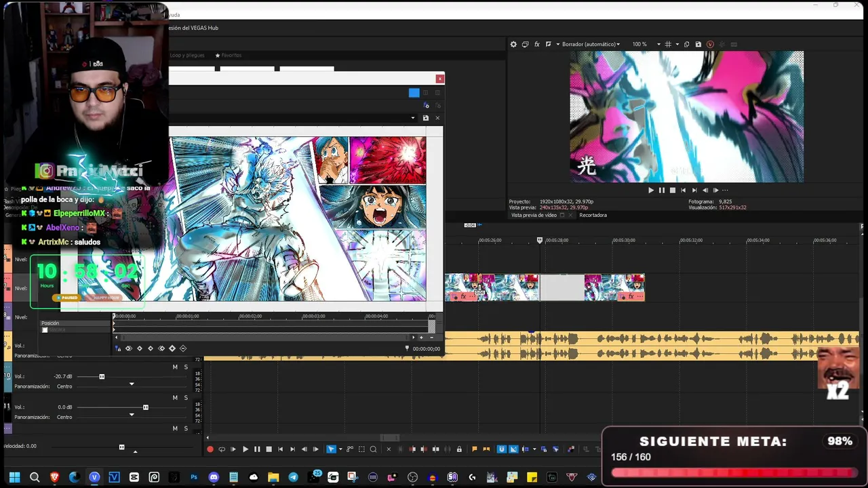Open the Windows Start menu
The height and width of the screenshot is (488, 868).
(14, 477)
